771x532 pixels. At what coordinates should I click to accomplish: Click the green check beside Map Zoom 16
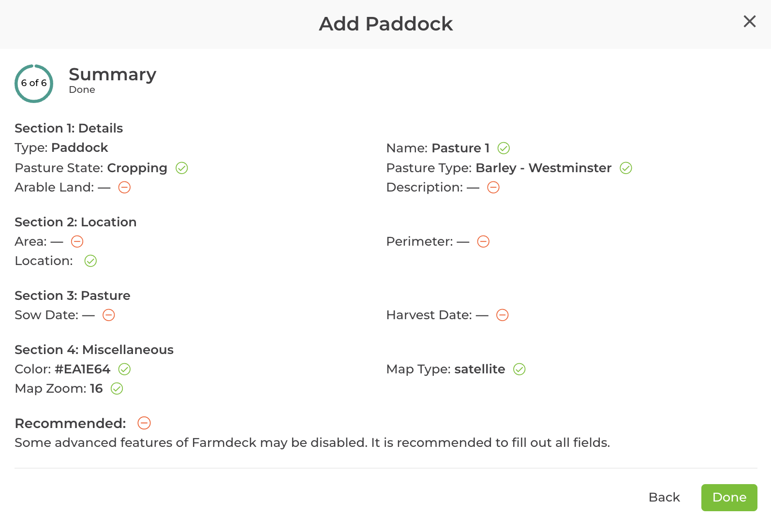point(116,389)
